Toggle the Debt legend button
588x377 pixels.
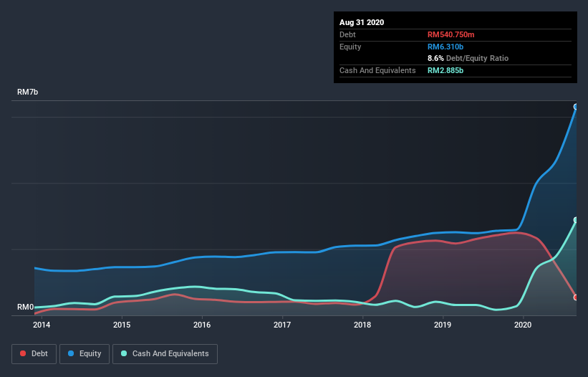coord(34,354)
